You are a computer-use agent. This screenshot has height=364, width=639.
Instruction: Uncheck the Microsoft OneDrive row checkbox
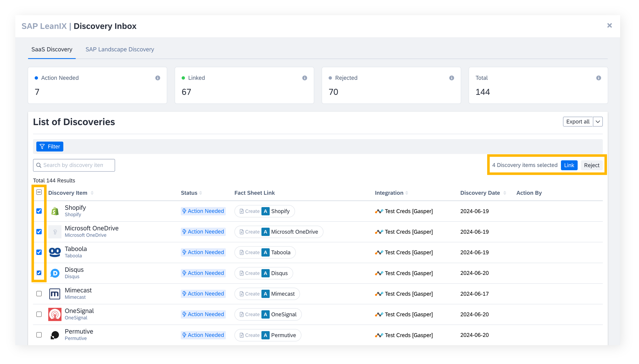tap(39, 232)
